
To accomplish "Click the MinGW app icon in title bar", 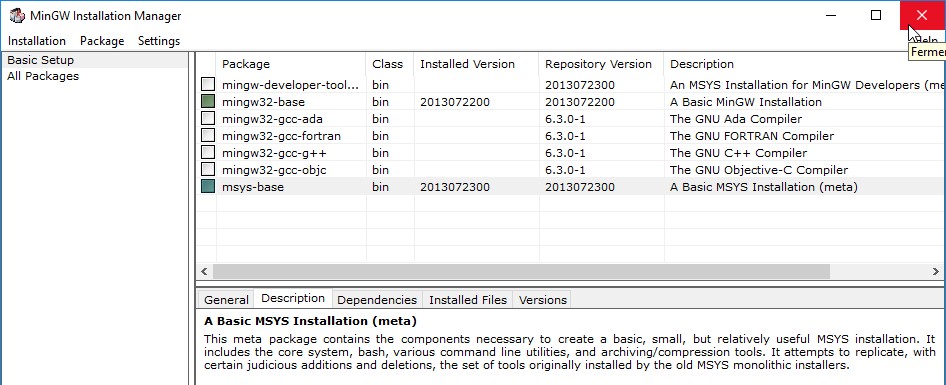I will (x=17, y=16).
